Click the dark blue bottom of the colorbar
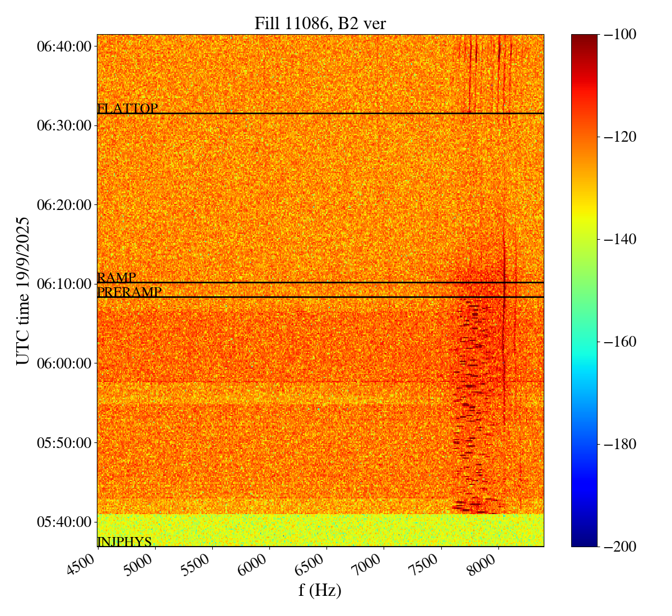 pyautogui.click(x=584, y=543)
